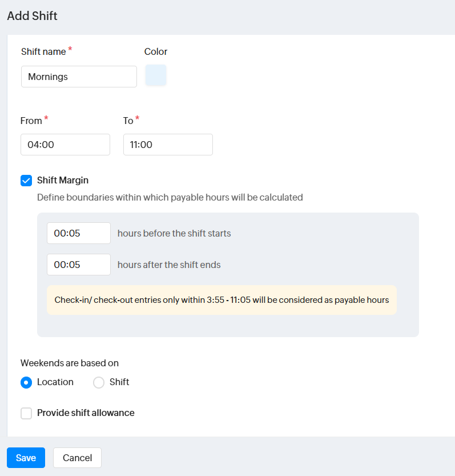455x476 pixels.
Task: Click the shift margin description text
Action: [170, 197]
